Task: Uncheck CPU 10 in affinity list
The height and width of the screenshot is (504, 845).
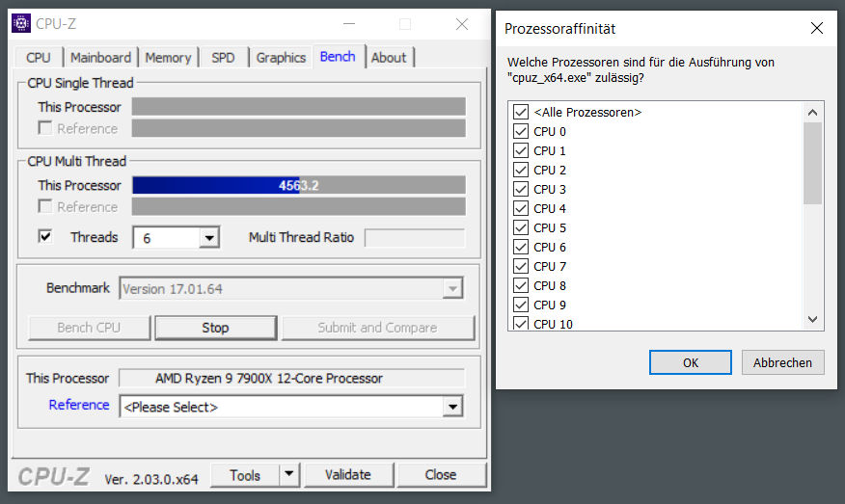Action: tap(521, 324)
